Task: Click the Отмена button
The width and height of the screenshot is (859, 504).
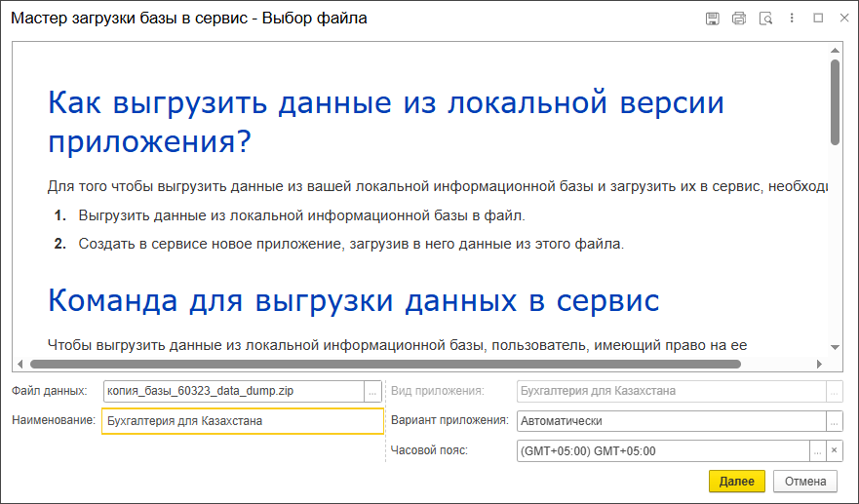Action: [805, 481]
